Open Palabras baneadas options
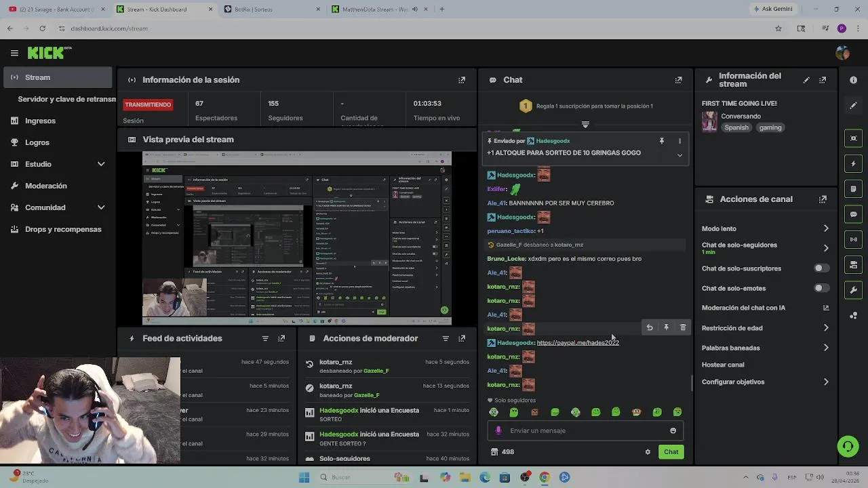868x488 pixels. click(765, 348)
